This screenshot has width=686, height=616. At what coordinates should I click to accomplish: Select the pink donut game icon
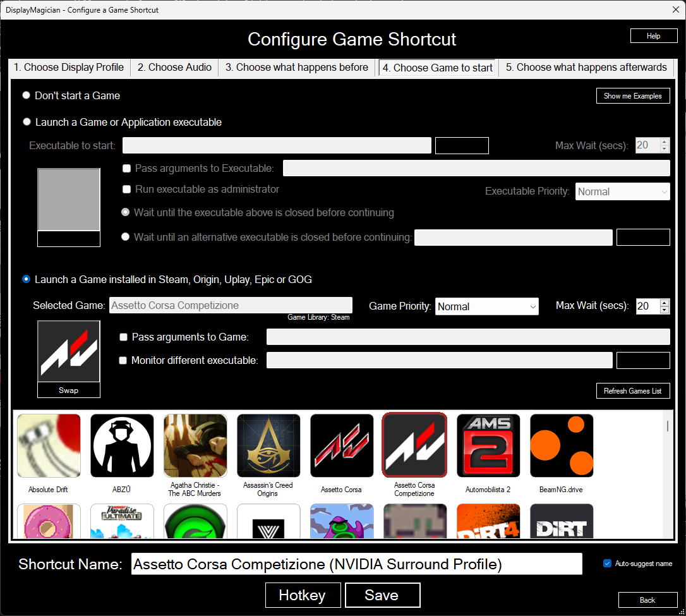click(49, 521)
